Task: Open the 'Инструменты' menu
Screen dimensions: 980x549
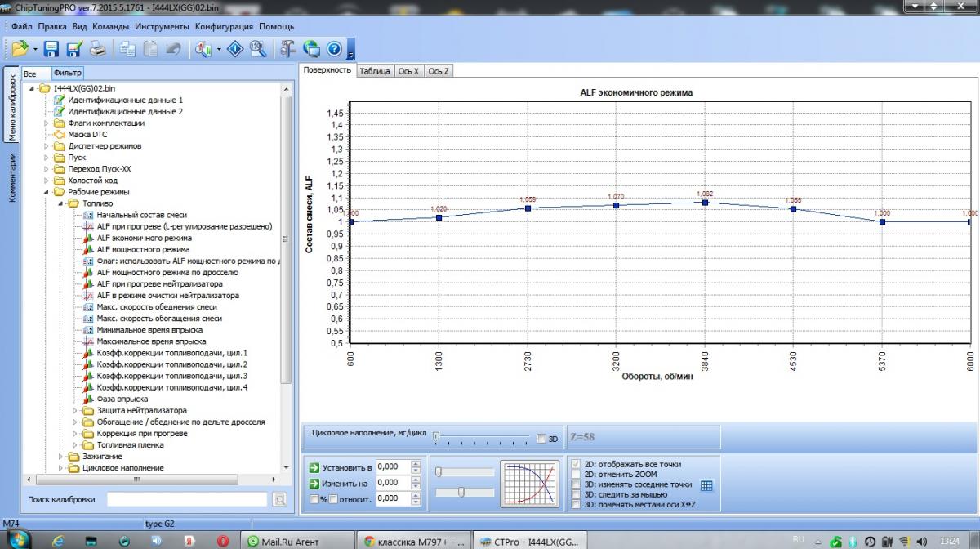Action: click(x=163, y=26)
